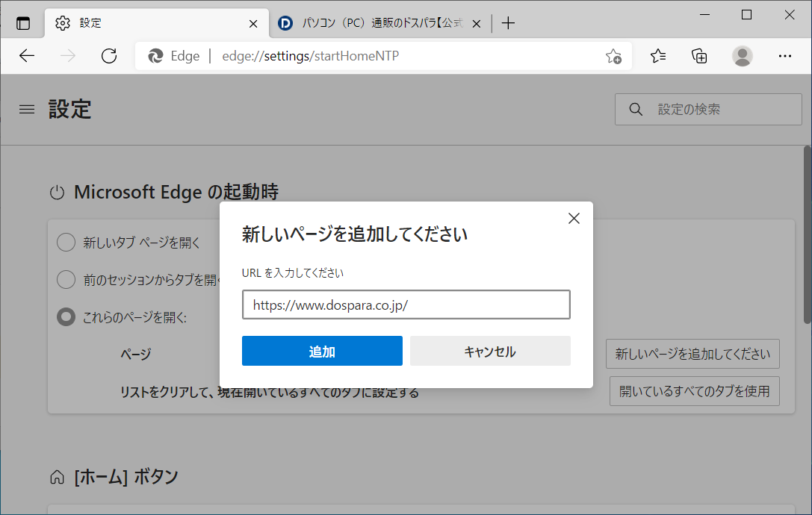The image size is (812, 515).
Task: Click the forward arrow button
Action: [x=68, y=56]
